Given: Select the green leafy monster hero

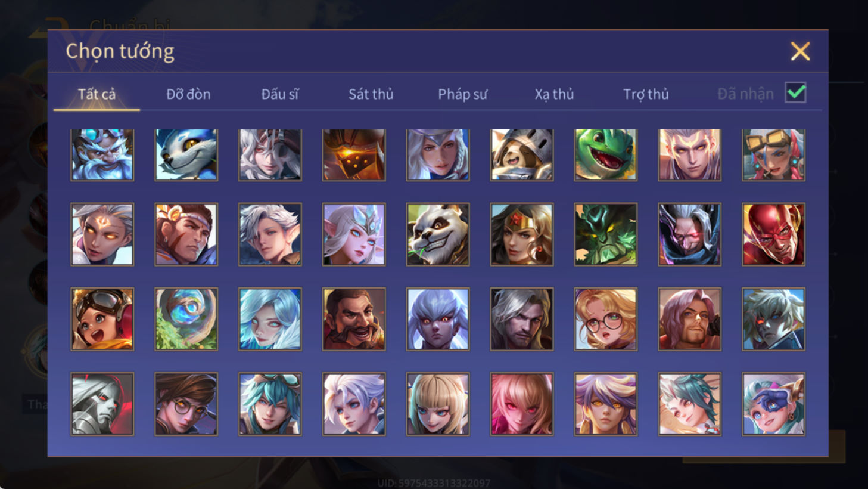Looking at the screenshot, I should tap(605, 234).
